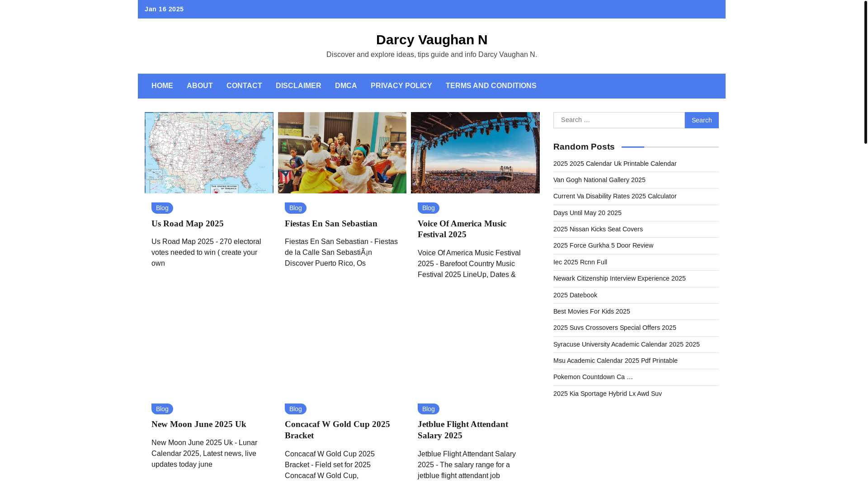Click the page vertical scrollbar thumb

(x=866, y=72)
